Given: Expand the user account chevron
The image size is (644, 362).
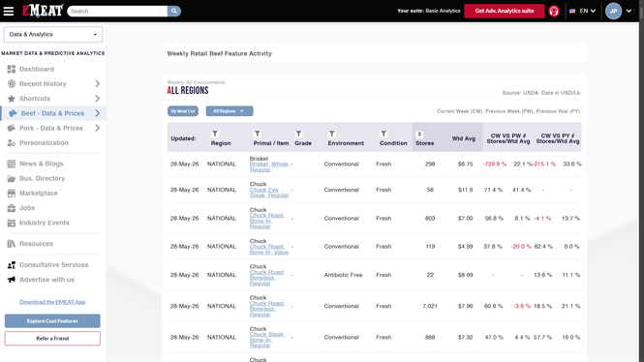Looking at the screenshot, I should [x=629, y=11].
